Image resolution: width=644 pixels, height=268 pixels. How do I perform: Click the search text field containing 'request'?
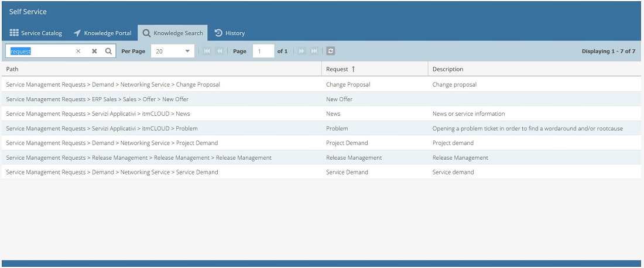click(41, 51)
